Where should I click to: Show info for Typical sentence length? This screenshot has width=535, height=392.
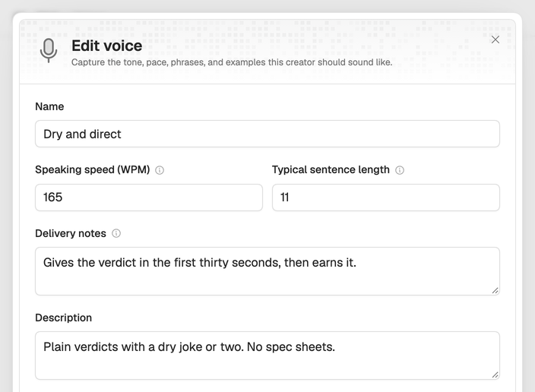(x=400, y=170)
